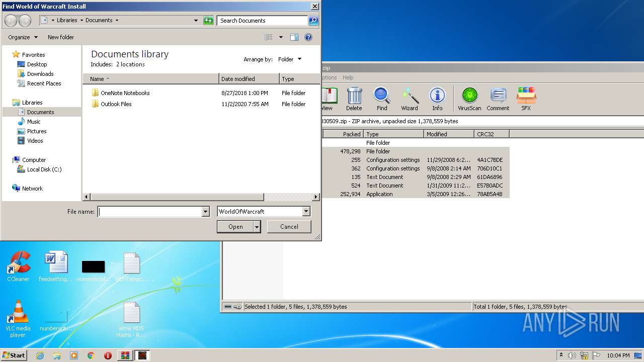The image size is (644, 362).
Task: Open the Organize dropdown menu
Action: tap(23, 37)
